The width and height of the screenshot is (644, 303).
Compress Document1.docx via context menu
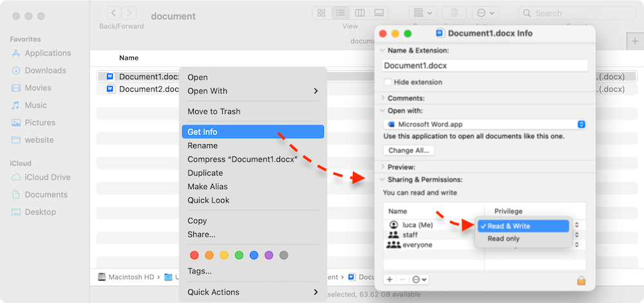253,160
